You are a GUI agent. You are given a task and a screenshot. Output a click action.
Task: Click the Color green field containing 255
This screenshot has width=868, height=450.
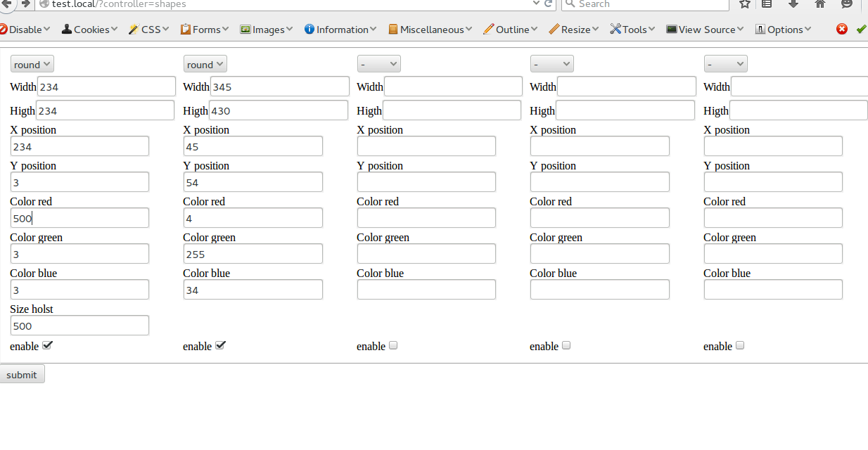coord(253,254)
